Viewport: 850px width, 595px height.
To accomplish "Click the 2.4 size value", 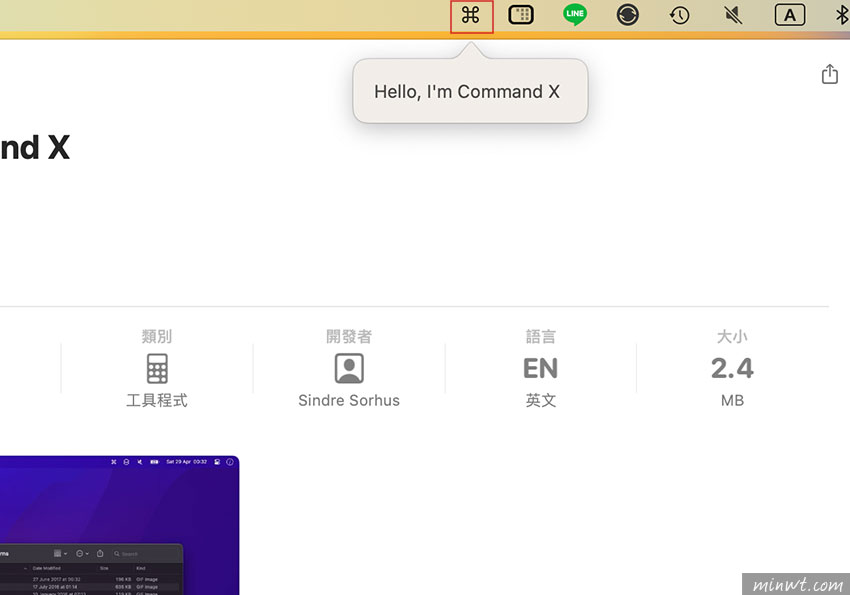I will pyautogui.click(x=732, y=368).
